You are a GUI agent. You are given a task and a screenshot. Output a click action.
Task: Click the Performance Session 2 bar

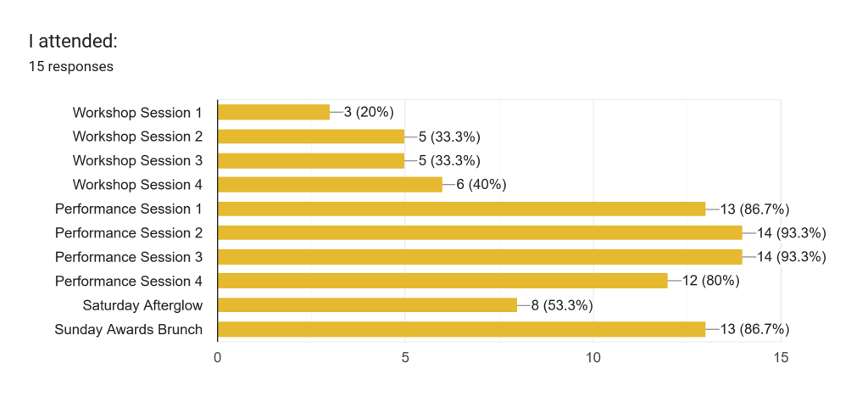[480, 232]
